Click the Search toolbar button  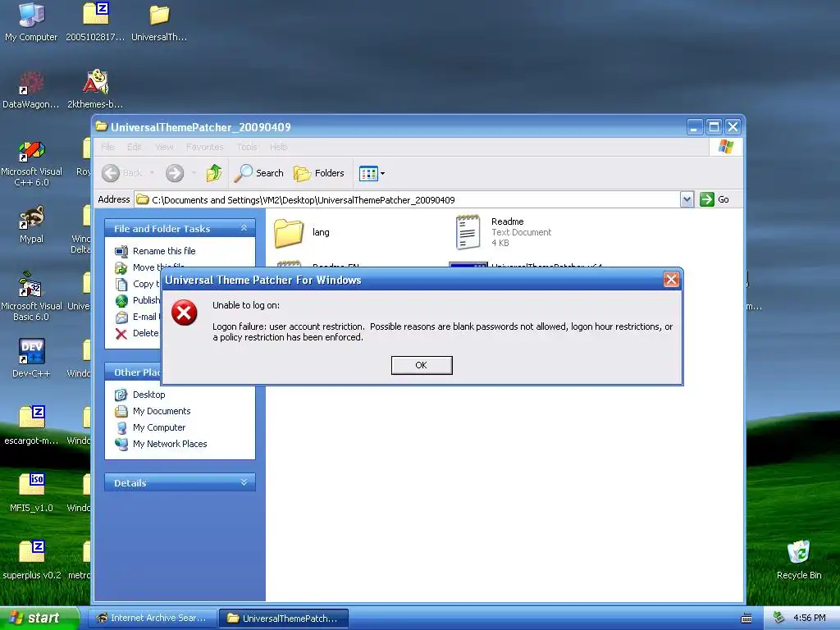click(259, 173)
